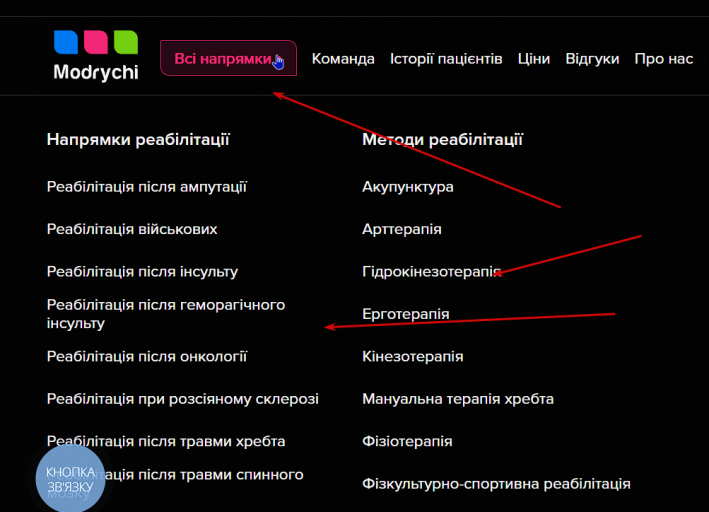Screen dimensions: 709x512
Task: Select Реабілітація військових link
Action: [x=132, y=229]
